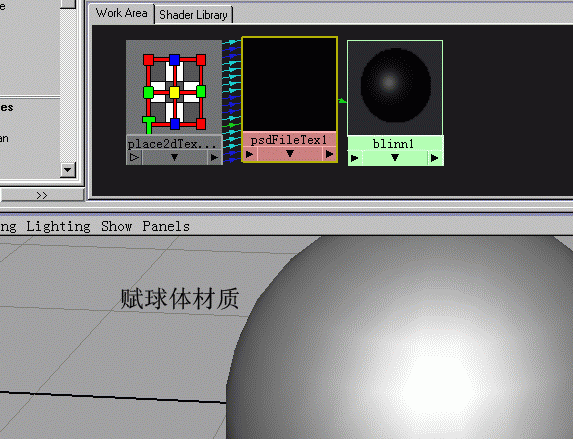Expand the psdFileTex1 node down arrow
573x439 pixels.
coord(290,154)
